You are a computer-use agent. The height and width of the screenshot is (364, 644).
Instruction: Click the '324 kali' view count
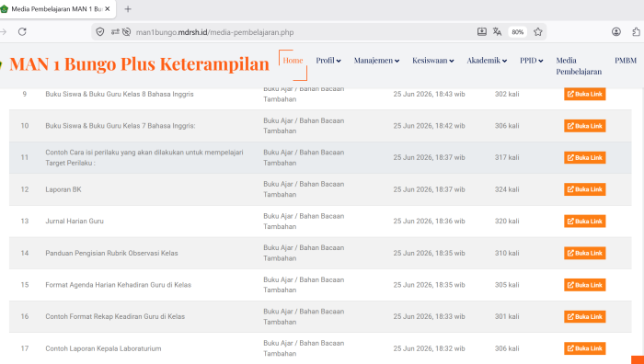[x=507, y=189]
